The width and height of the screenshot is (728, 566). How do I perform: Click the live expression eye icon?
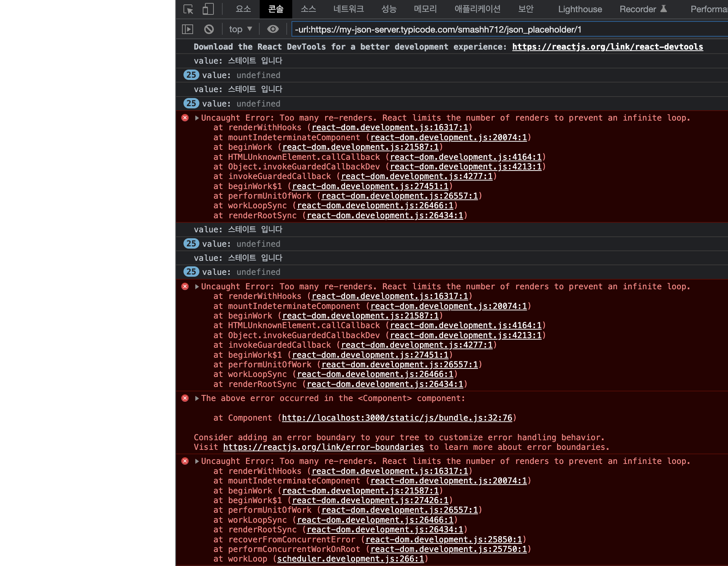tap(273, 29)
